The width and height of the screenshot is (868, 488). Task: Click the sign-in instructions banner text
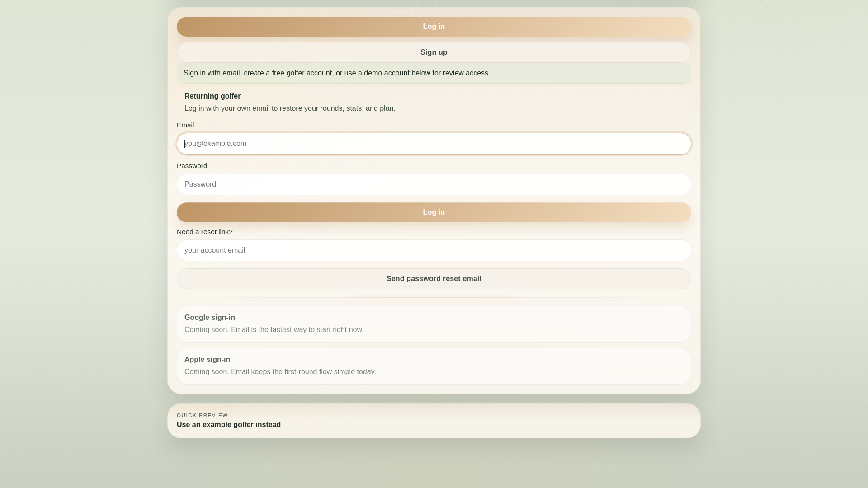(337, 73)
